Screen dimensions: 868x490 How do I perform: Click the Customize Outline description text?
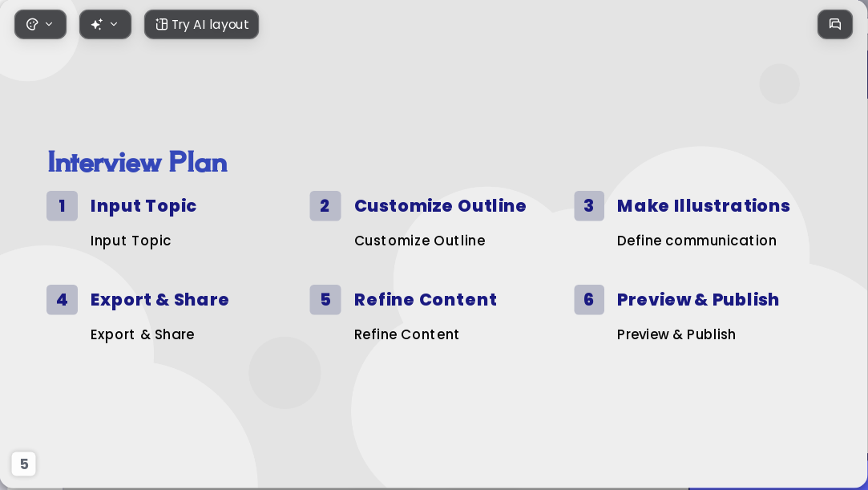[x=420, y=241]
